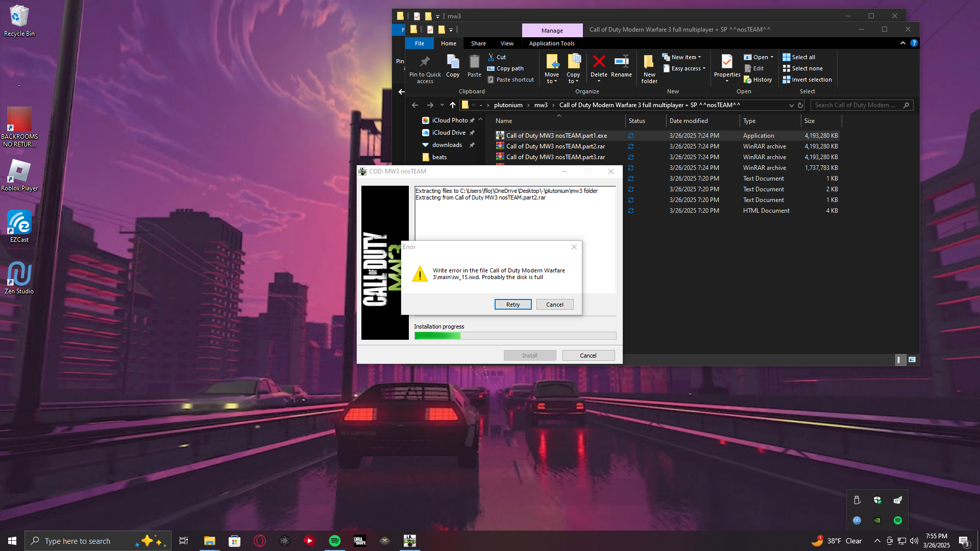Image resolution: width=980 pixels, height=551 pixels.
Task: Click the Delete red X icon
Action: tap(599, 62)
